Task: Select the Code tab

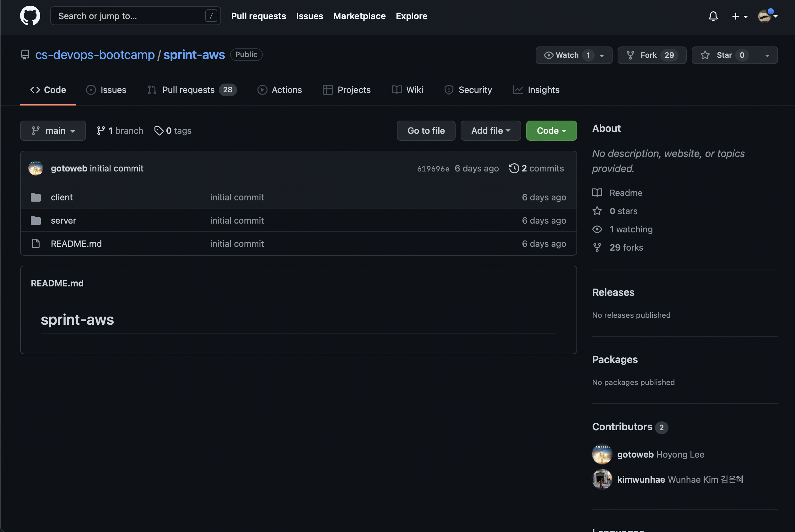Action: pos(48,90)
